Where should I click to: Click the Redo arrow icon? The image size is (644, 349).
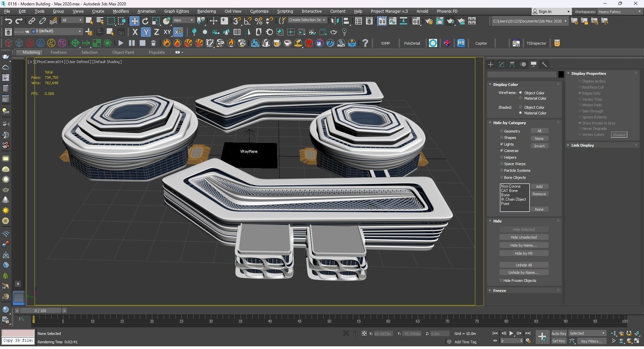tap(19, 21)
